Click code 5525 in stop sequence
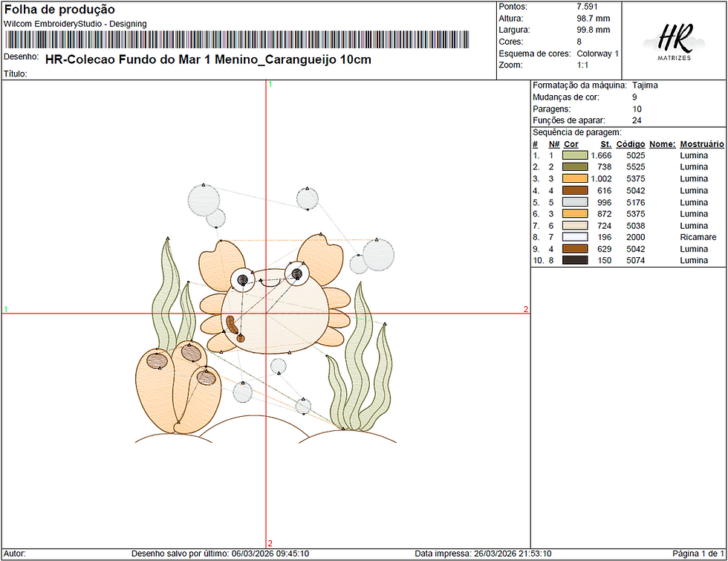 pyautogui.click(x=636, y=167)
